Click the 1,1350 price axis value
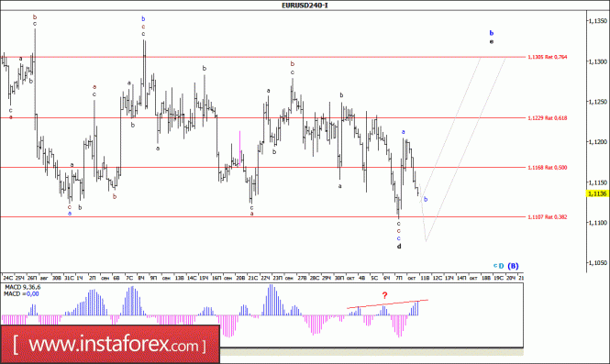Viewport: 610px width, 364px height. 598,21
